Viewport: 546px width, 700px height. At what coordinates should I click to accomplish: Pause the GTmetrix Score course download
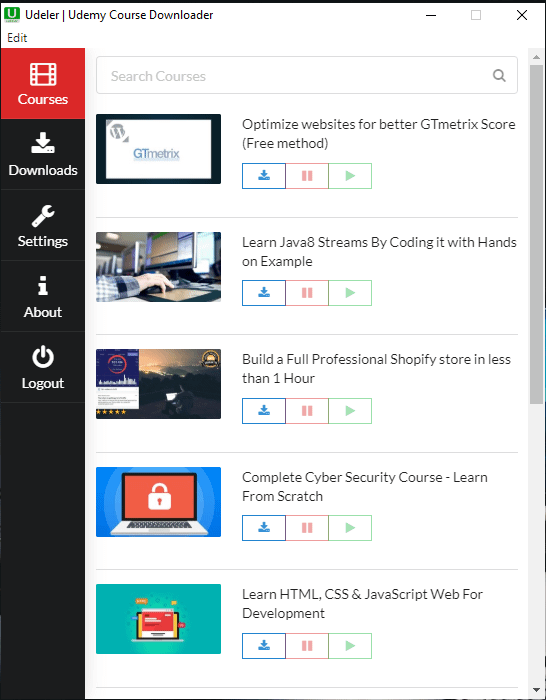click(307, 176)
